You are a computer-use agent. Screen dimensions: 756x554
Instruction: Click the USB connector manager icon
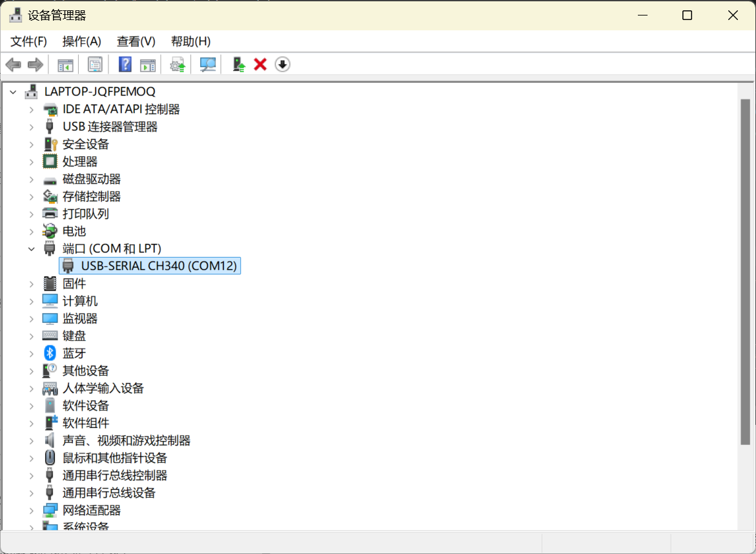[x=49, y=127]
